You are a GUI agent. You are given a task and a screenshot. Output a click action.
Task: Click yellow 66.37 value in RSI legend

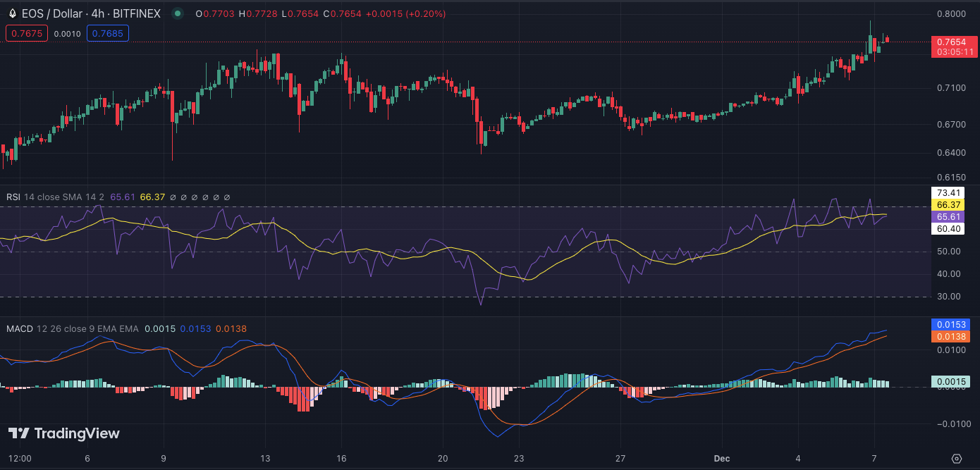click(x=152, y=197)
